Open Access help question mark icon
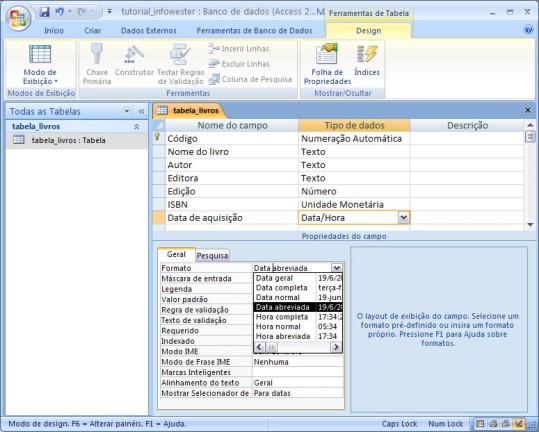This screenshot has height=432, width=539. [529, 30]
